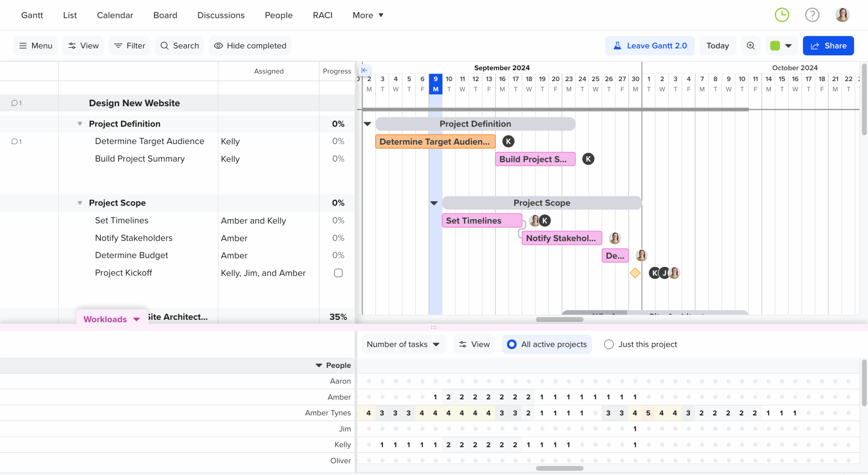Click the Gantt chart horizontal scrollbar
Viewport: 868px width, 475px height.
(x=559, y=319)
